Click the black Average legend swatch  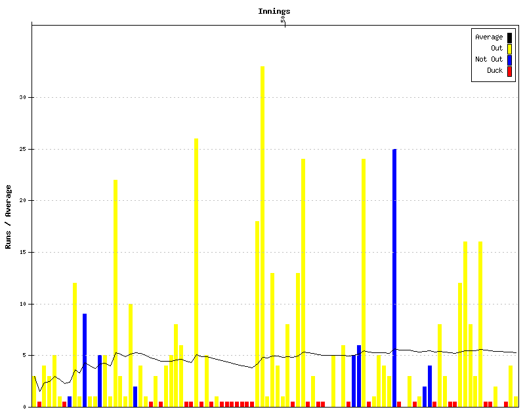point(509,37)
